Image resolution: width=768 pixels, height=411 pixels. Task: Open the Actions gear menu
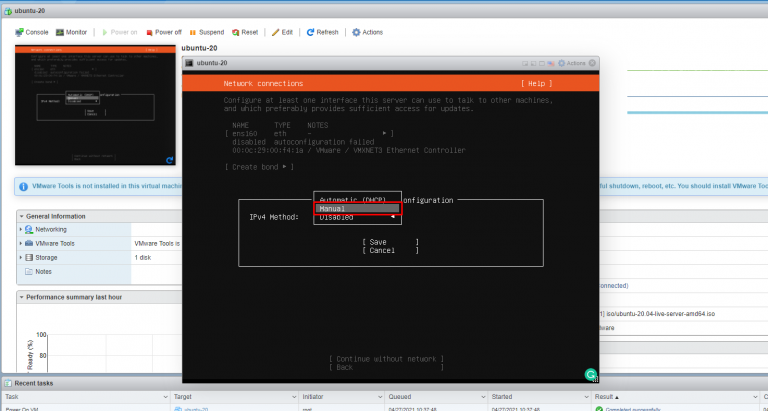(x=367, y=32)
